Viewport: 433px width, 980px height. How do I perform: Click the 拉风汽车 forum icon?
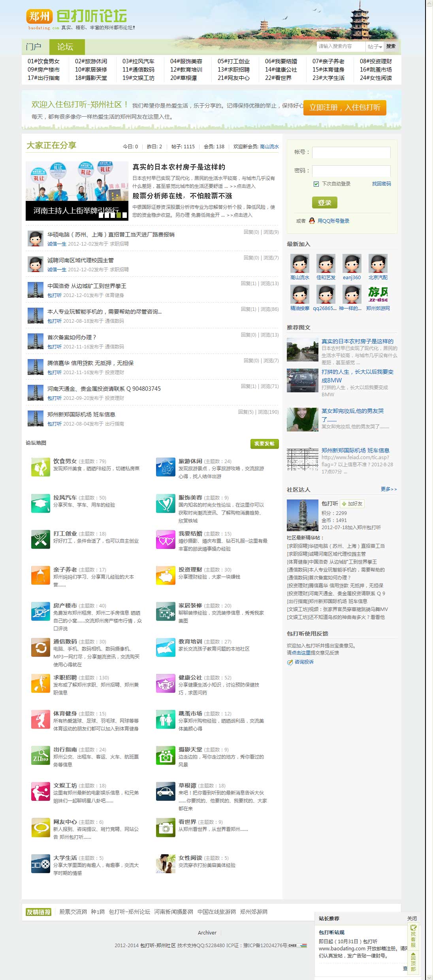tap(40, 503)
